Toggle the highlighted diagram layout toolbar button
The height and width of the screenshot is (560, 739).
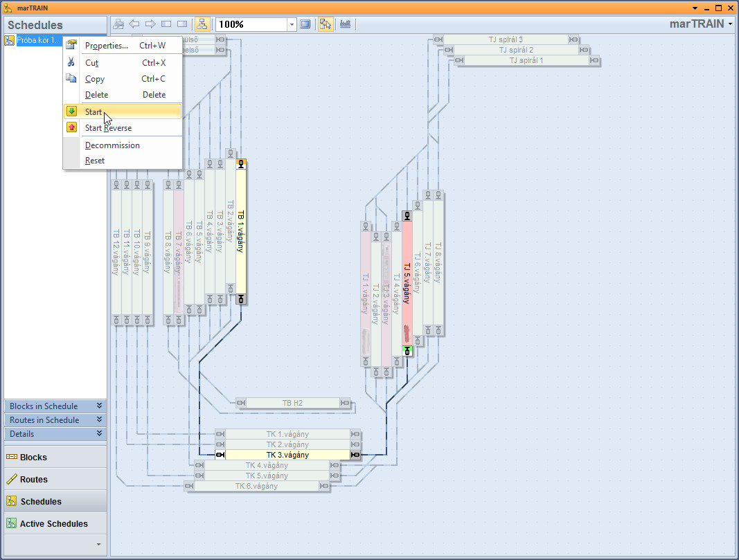pos(202,24)
